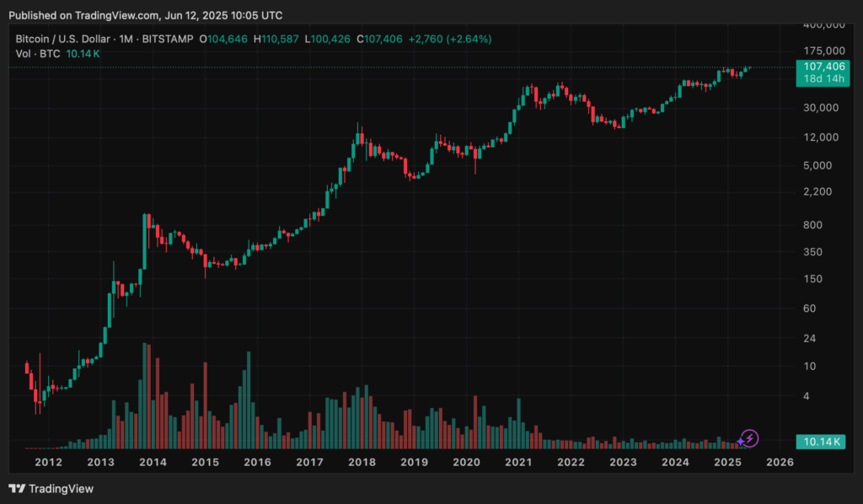Click the change value +2,760 (+2.64%)
The image size is (863, 504).
[450, 39]
